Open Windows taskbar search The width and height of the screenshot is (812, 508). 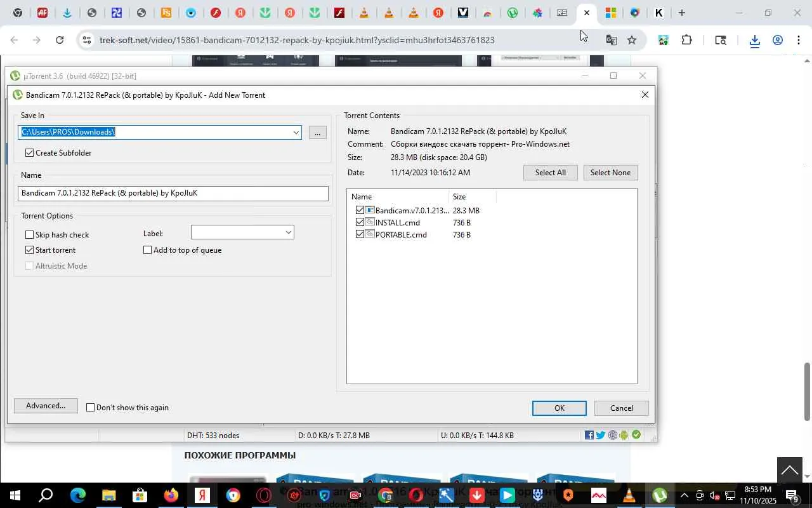(46, 495)
